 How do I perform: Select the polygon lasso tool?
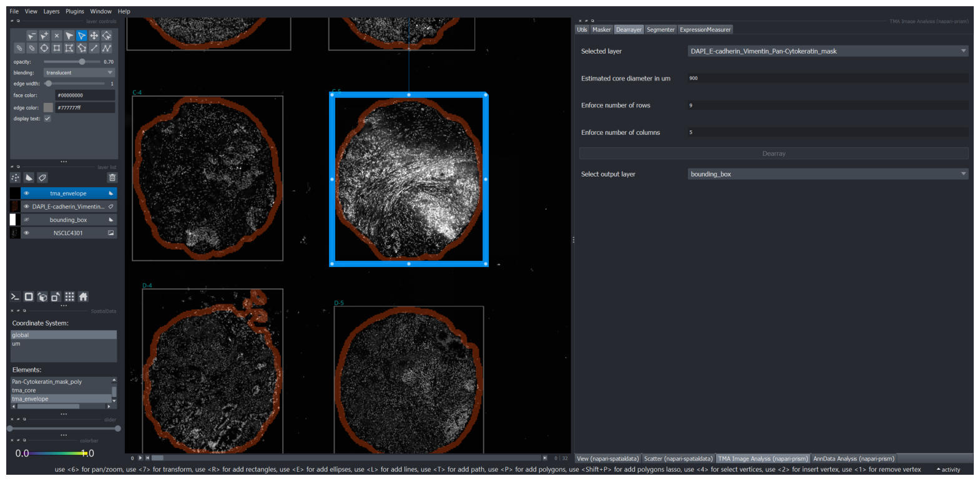click(82, 48)
